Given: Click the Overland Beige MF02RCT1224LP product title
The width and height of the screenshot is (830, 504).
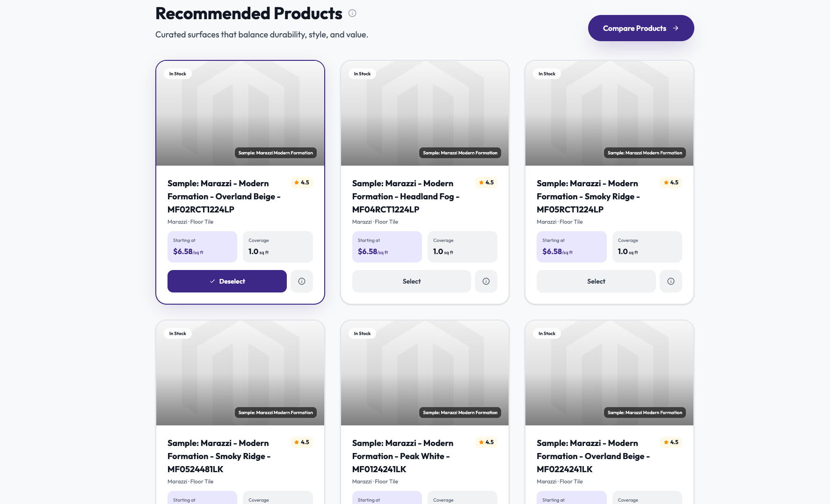Looking at the screenshot, I should pyautogui.click(x=224, y=197).
